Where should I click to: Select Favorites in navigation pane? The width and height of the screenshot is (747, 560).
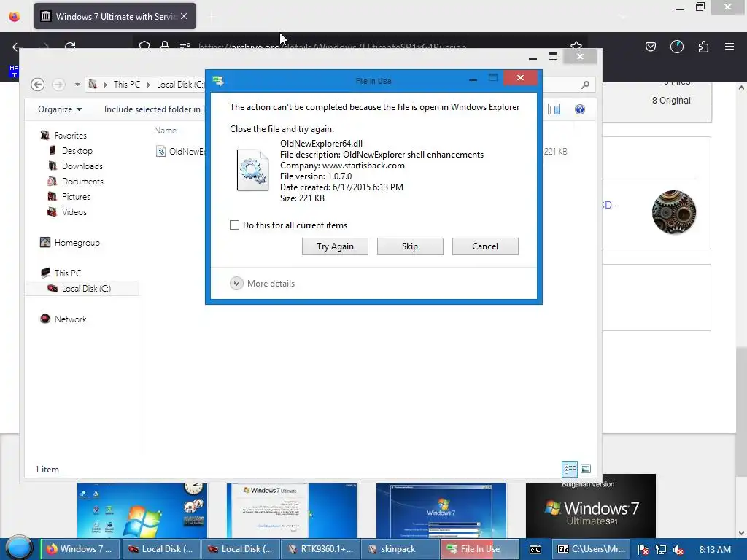pos(70,136)
